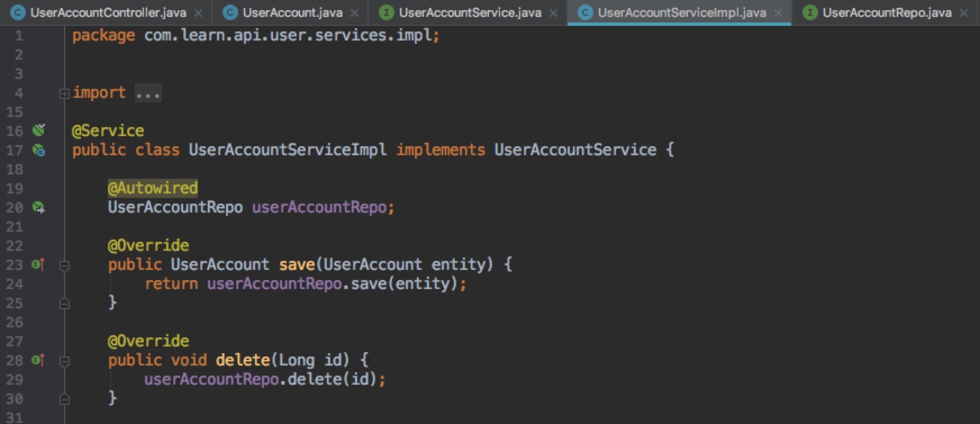Click the Spring bean gutter icon on line 16
Screen dimensions: 980x424
[x=38, y=130]
